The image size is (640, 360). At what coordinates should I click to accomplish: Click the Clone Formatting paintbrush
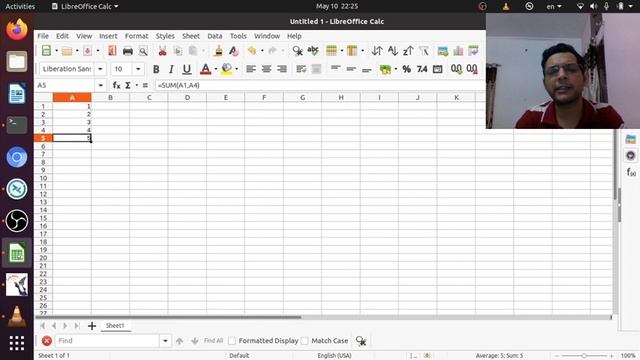(x=218, y=51)
